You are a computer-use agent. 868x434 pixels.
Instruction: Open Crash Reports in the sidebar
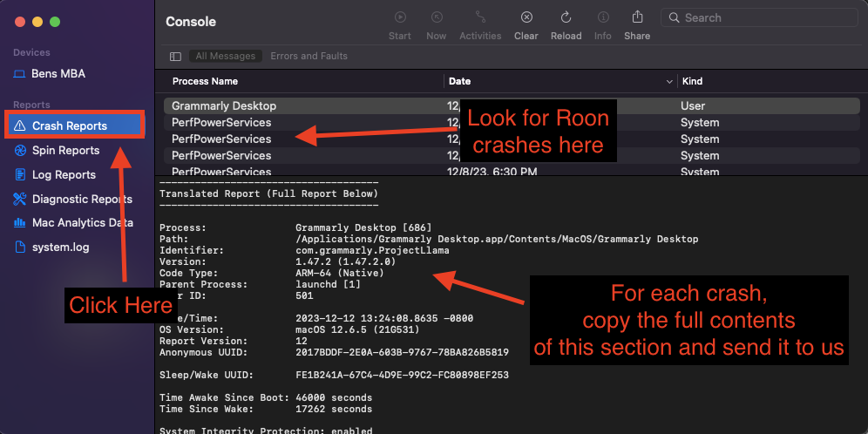tap(75, 125)
